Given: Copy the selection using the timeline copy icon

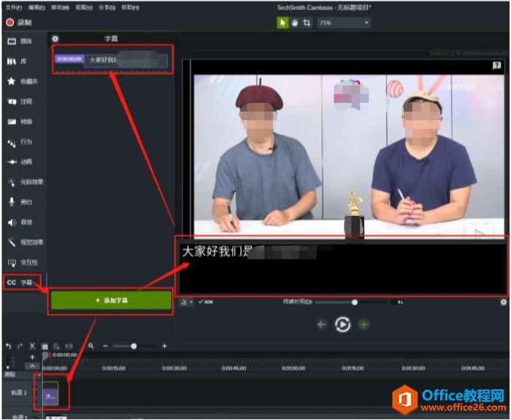Looking at the screenshot, I should click(45, 346).
